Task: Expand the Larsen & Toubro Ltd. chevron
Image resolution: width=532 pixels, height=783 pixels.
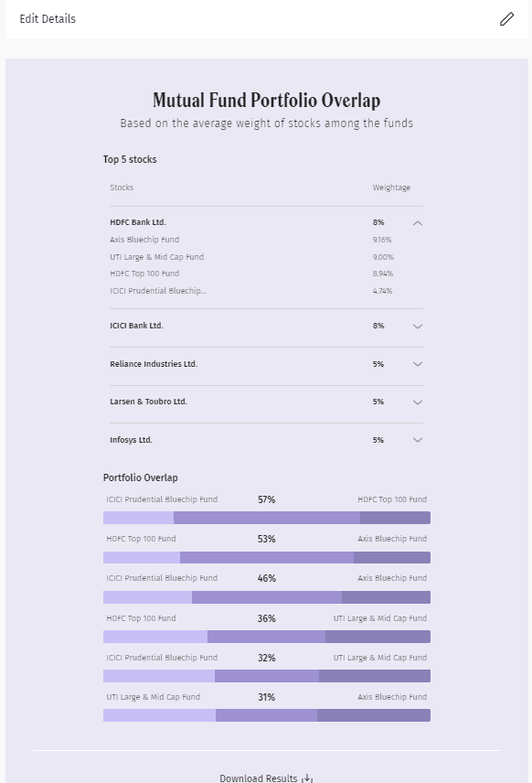Action: [x=418, y=402]
